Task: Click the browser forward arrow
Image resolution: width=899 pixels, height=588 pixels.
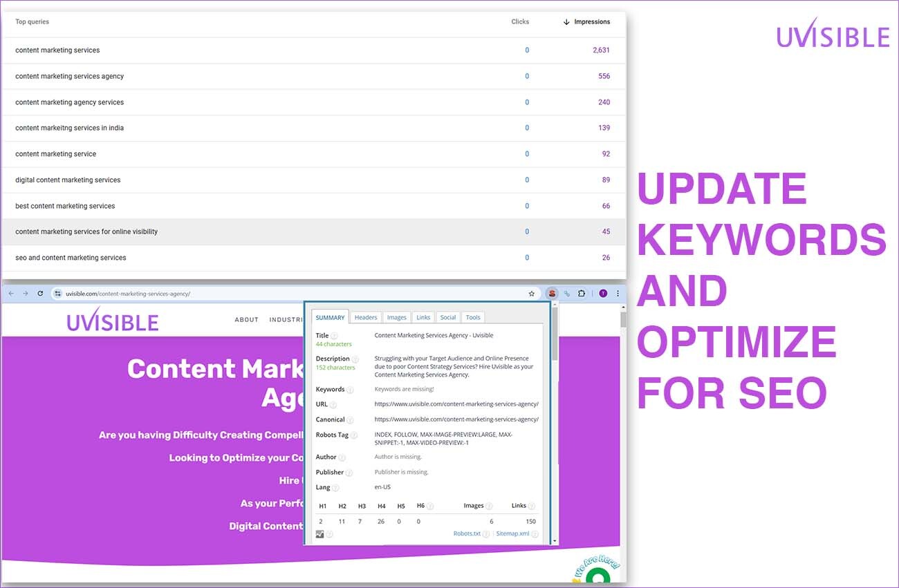Action: [26, 294]
